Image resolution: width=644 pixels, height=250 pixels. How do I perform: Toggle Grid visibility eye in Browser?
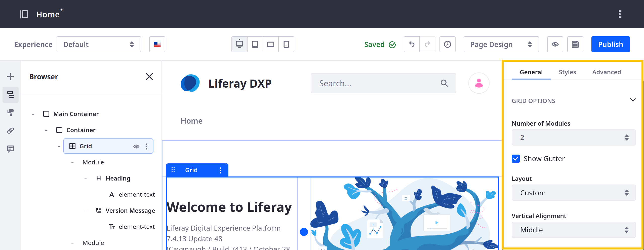point(136,147)
